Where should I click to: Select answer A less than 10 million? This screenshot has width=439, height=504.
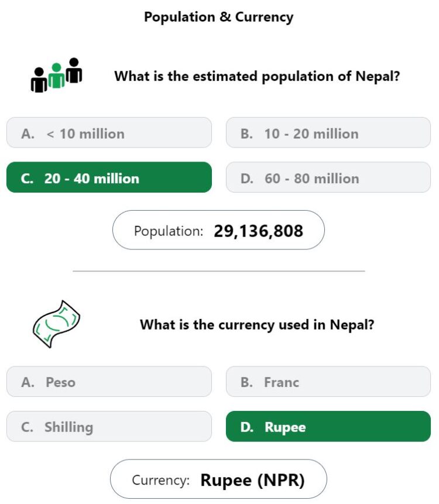[x=109, y=133]
